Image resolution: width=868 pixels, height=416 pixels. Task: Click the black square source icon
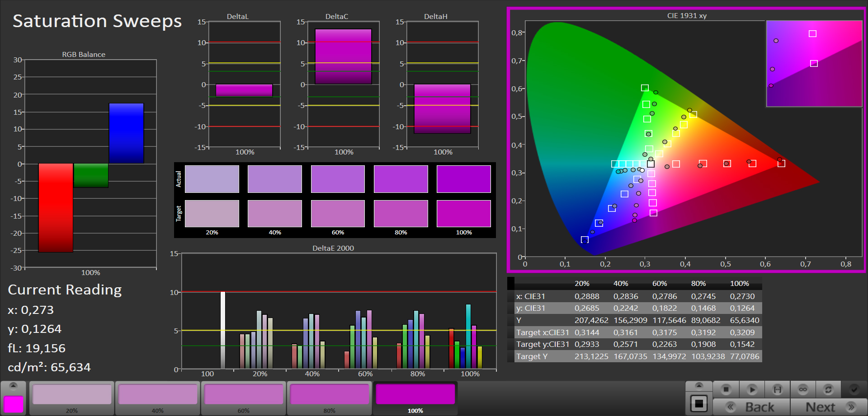pos(699,403)
